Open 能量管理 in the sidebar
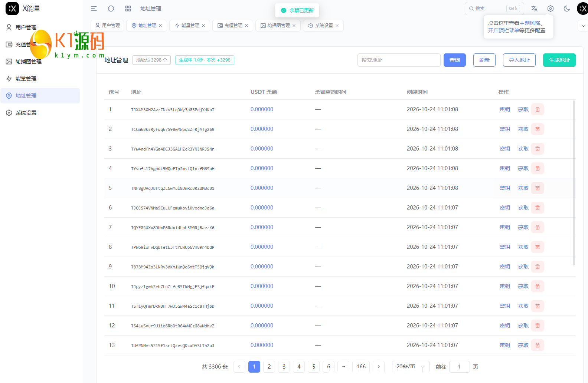The height and width of the screenshot is (383, 588). pos(40,79)
